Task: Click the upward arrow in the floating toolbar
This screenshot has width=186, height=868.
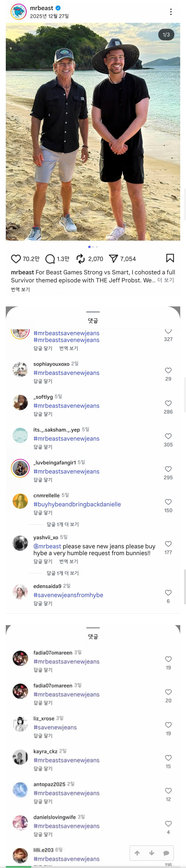Action: pyautogui.click(x=137, y=853)
